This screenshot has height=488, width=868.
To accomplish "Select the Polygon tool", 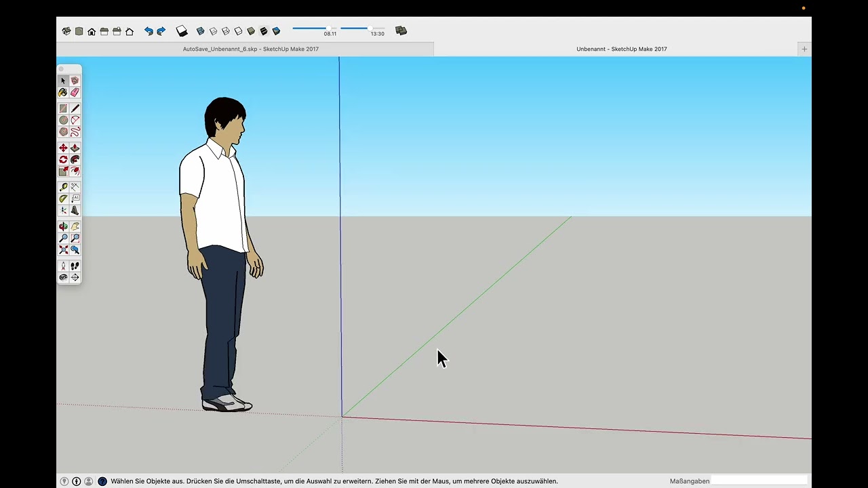I will pos(63,131).
